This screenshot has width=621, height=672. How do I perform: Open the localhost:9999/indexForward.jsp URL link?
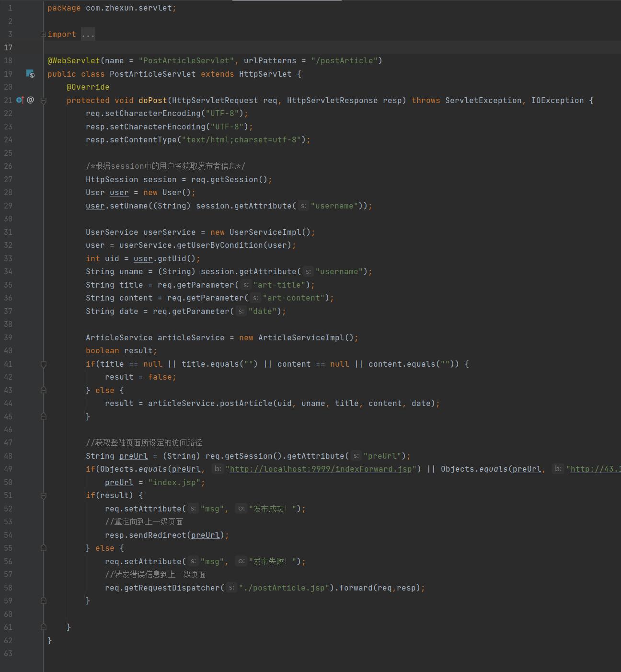click(x=321, y=469)
